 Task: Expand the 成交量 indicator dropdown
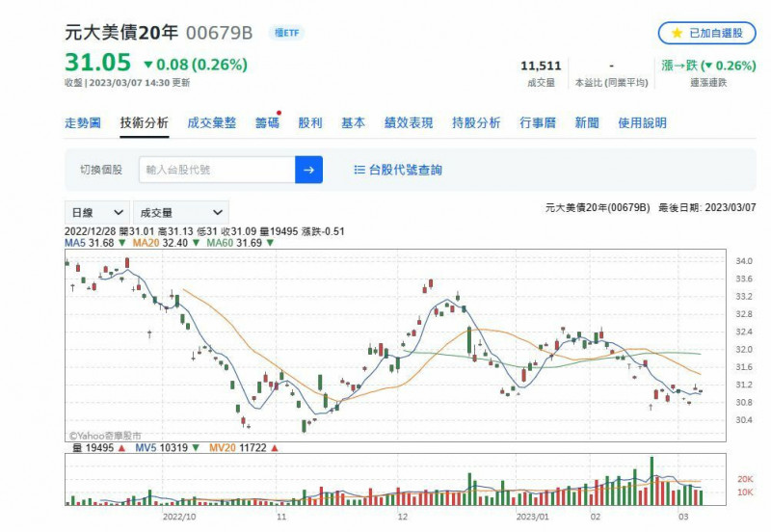tap(180, 212)
